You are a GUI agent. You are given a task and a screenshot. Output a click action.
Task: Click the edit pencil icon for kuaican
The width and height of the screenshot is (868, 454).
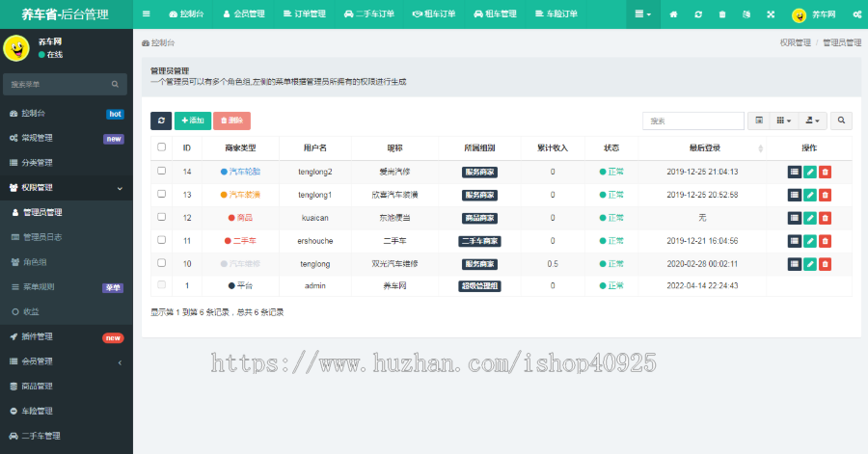click(x=810, y=218)
